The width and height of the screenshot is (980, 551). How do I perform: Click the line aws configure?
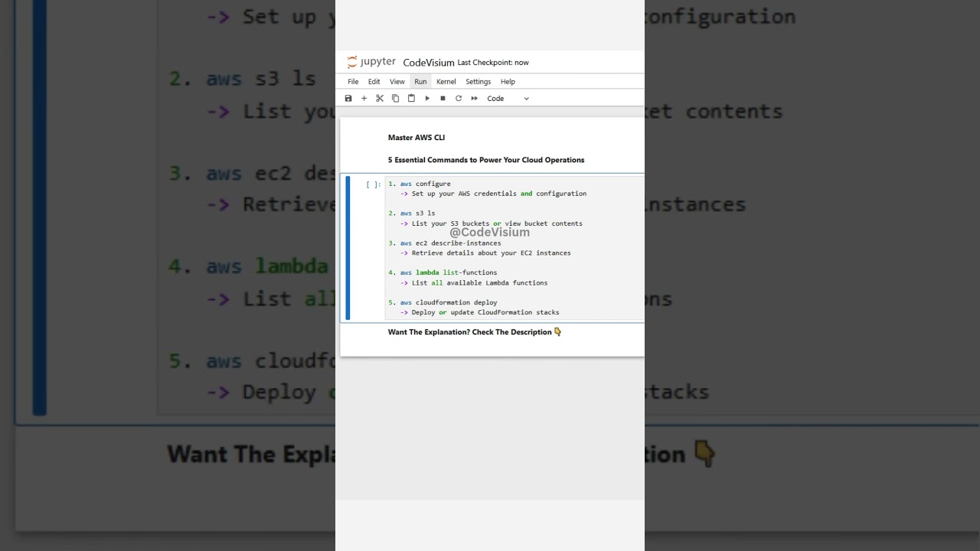(x=420, y=184)
